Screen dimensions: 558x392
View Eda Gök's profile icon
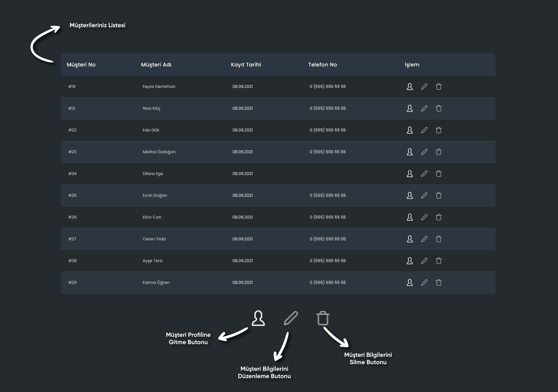(410, 130)
